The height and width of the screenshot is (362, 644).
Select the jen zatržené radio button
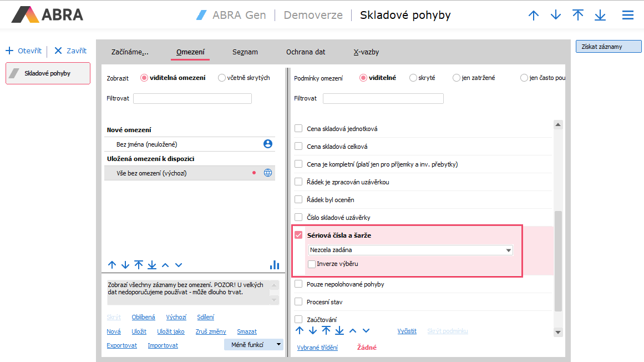coord(457,78)
